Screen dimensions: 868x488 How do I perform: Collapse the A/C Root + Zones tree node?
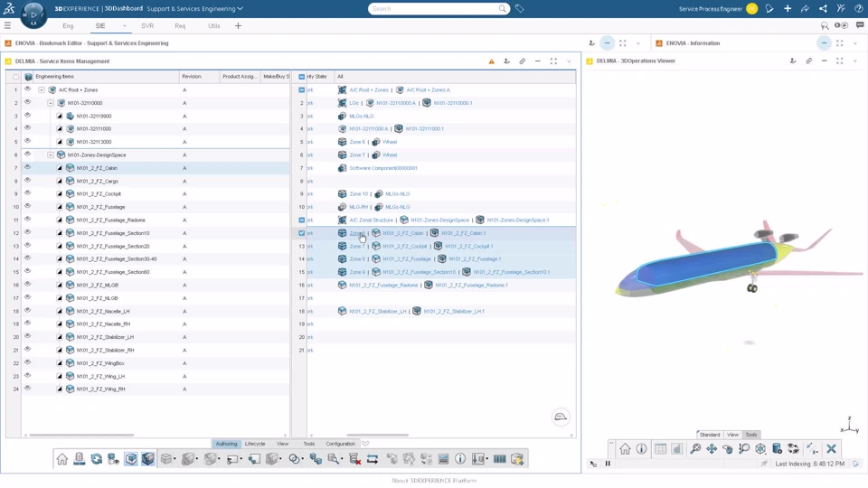(42, 89)
